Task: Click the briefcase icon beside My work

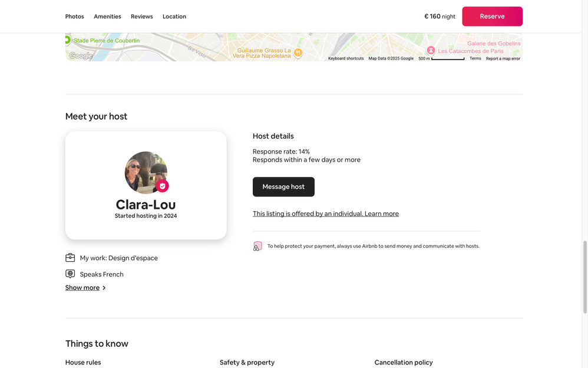Action: (70, 258)
